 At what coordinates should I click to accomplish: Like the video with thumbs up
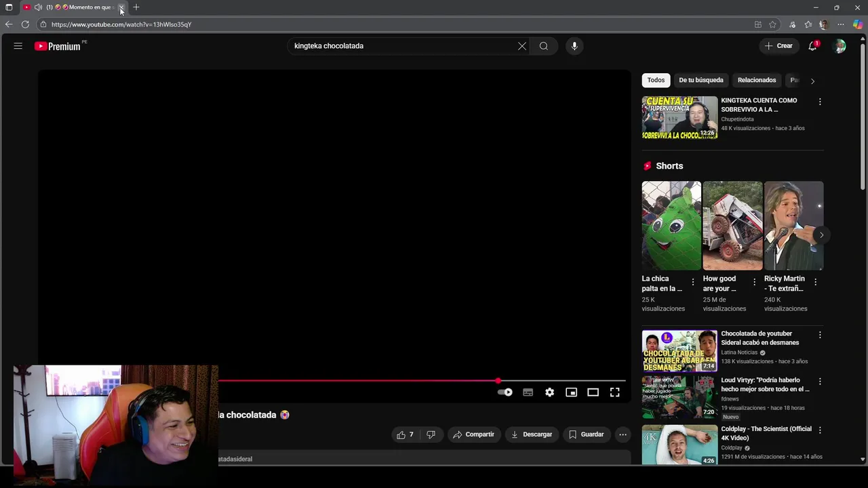click(x=405, y=434)
